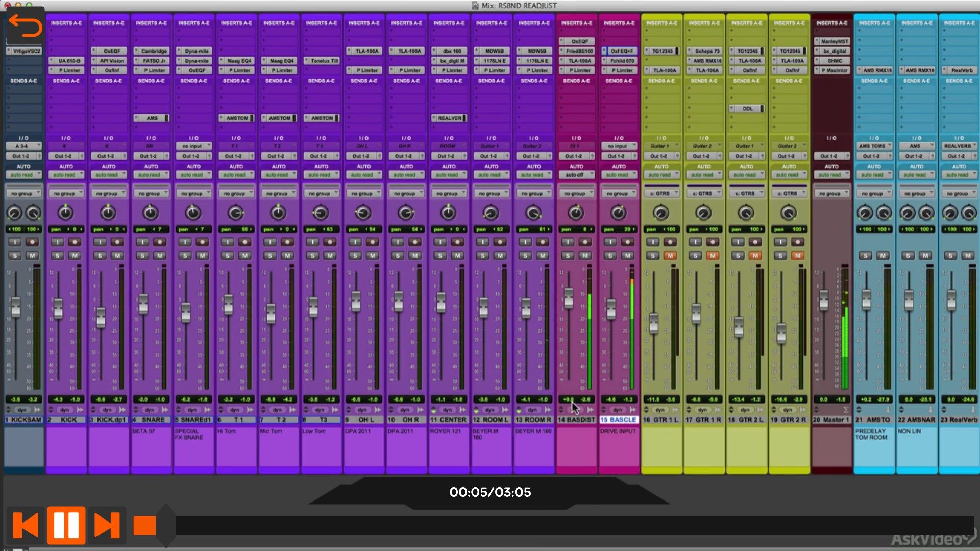
Task: Open Out 1-2 output selector on KICK track
Action: (66, 156)
